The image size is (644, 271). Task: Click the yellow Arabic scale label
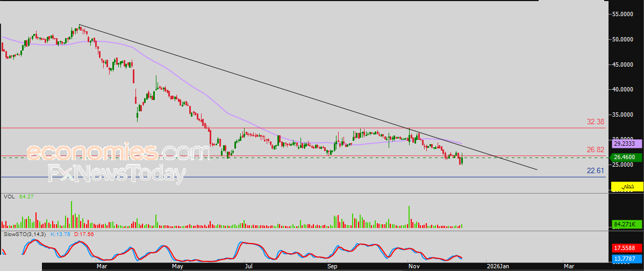pyautogui.click(x=627, y=186)
